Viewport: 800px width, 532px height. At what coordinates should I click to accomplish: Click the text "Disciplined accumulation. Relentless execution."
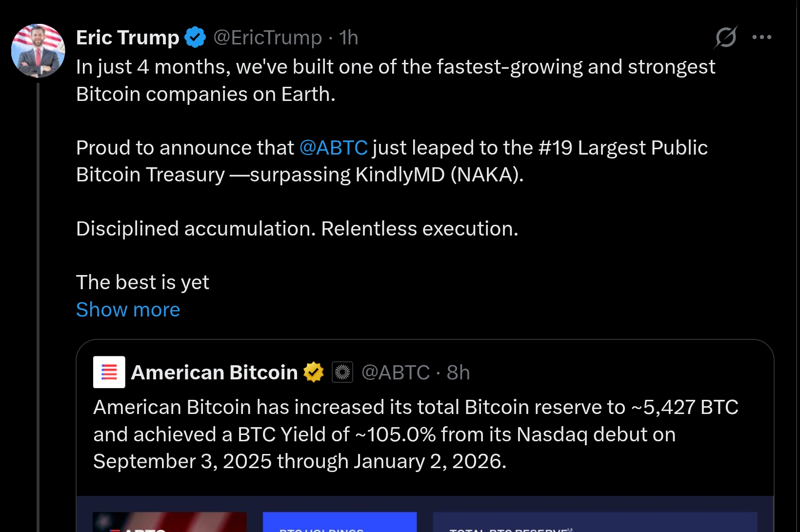[297, 229]
